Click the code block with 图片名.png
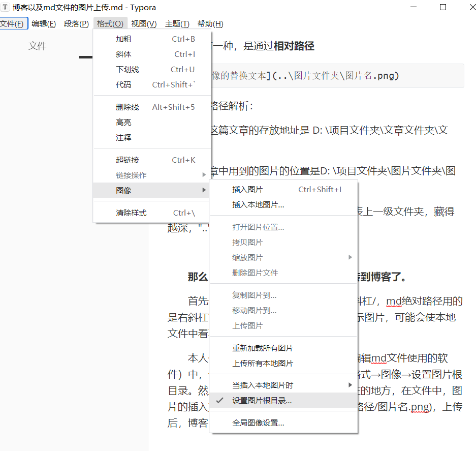This screenshot has width=476, height=451. pyautogui.click(x=337, y=76)
